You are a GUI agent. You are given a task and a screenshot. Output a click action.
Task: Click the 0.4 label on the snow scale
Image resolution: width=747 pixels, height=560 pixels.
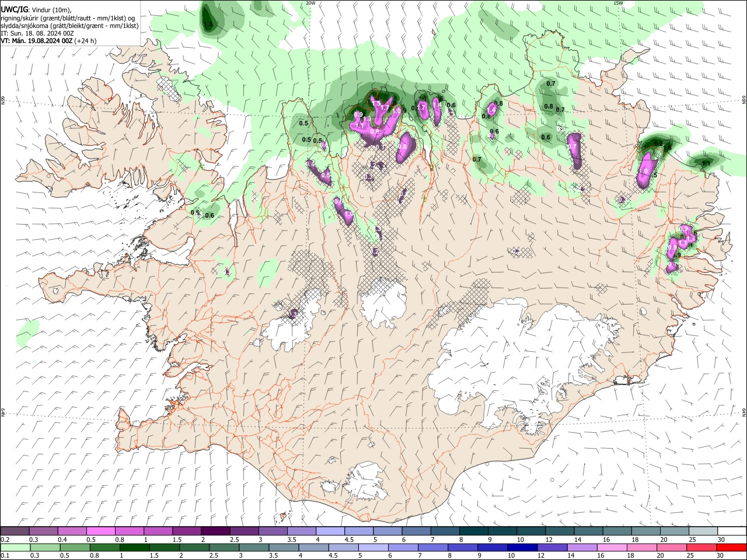(x=62, y=540)
